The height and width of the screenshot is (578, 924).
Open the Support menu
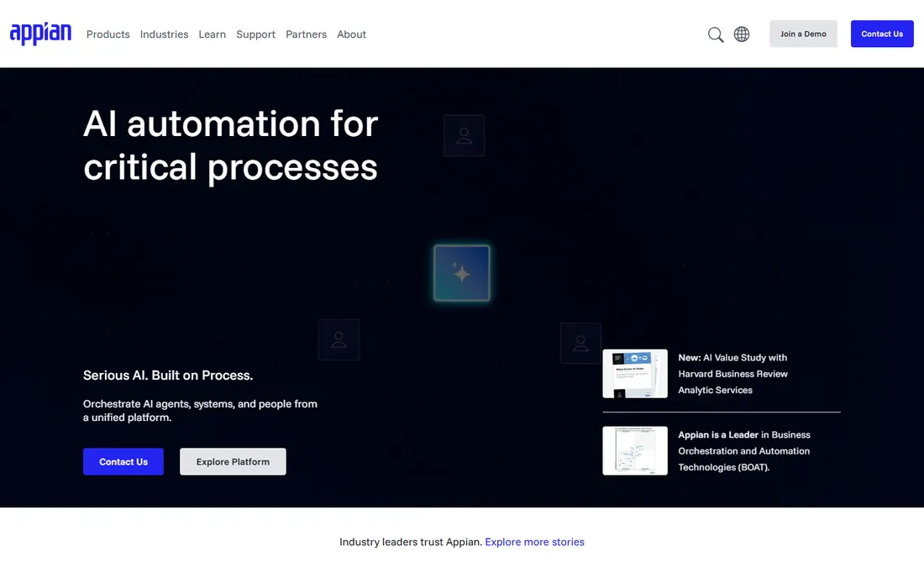[x=255, y=34]
